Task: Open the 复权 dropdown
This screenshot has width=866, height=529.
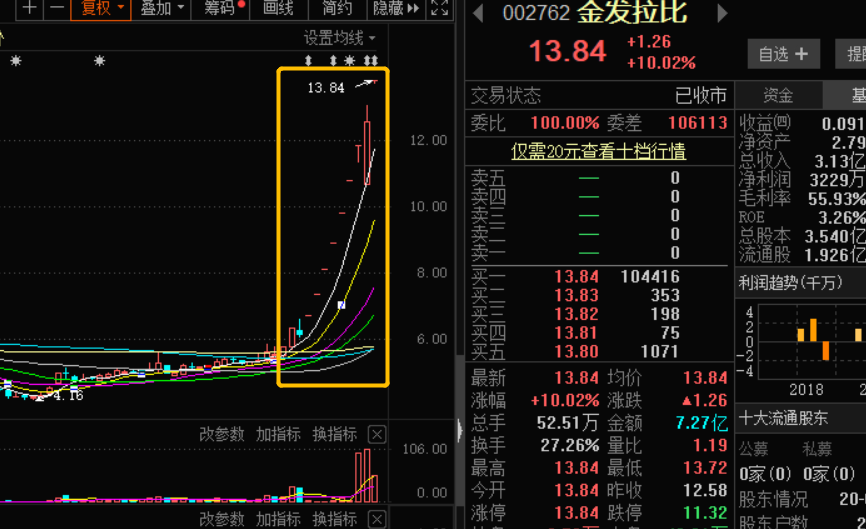Action: [x=101, y=8]
